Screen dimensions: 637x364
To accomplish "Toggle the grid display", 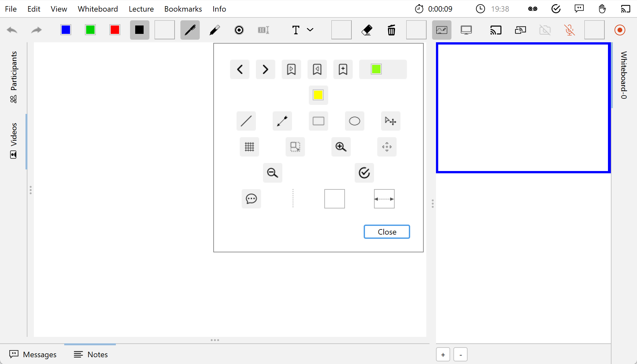I will point(249,147).
